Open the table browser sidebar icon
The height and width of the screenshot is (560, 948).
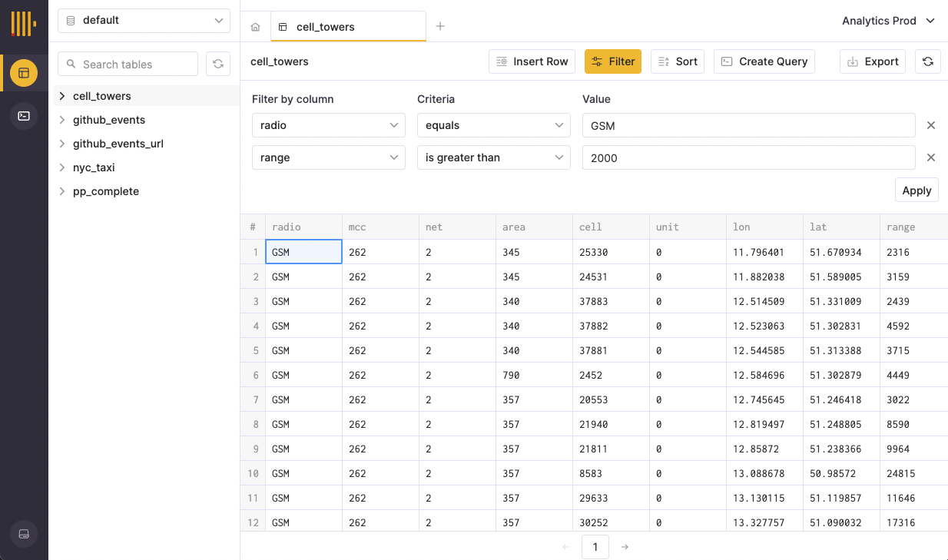(x=24, y=73)
